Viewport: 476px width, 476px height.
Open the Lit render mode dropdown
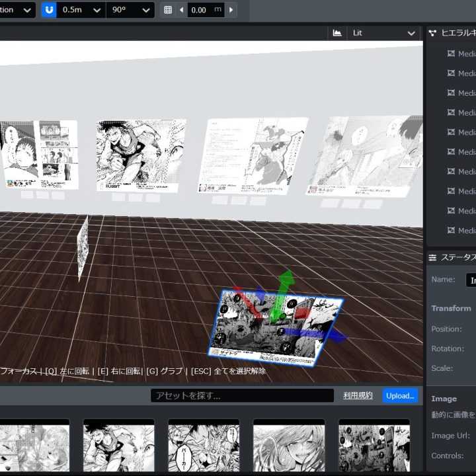point(384,32)
